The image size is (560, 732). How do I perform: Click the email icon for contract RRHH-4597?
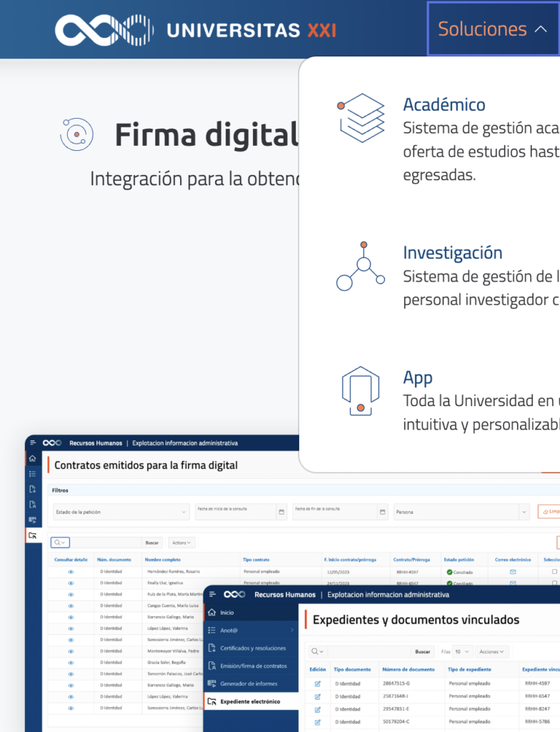513,572
